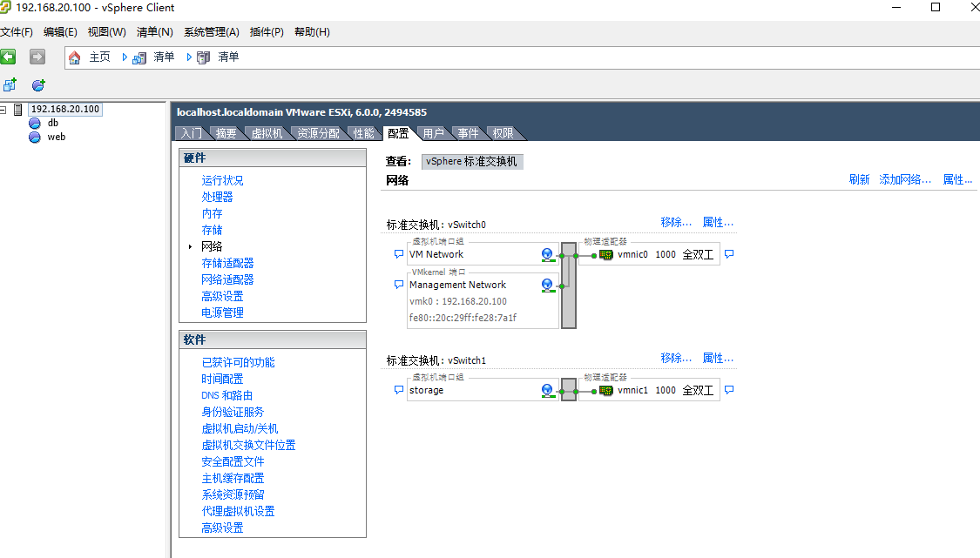This screenshot has height=558, width=980.
Task: Click 属性... link for vSwitch1
Action: (x=718, y=358)
